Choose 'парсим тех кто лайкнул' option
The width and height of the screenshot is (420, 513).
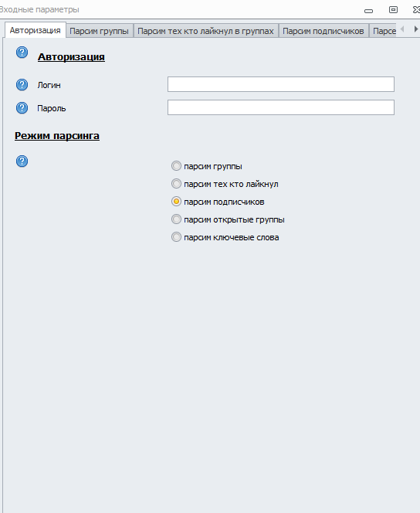tap(176, 184)
